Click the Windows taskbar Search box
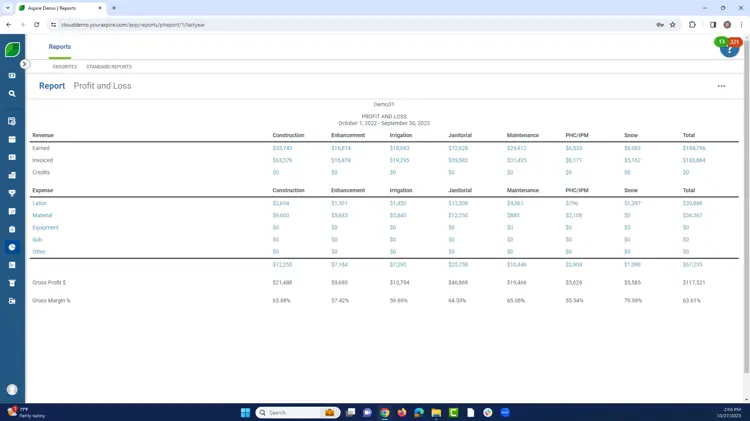750x421 pixels. (297, 412)
